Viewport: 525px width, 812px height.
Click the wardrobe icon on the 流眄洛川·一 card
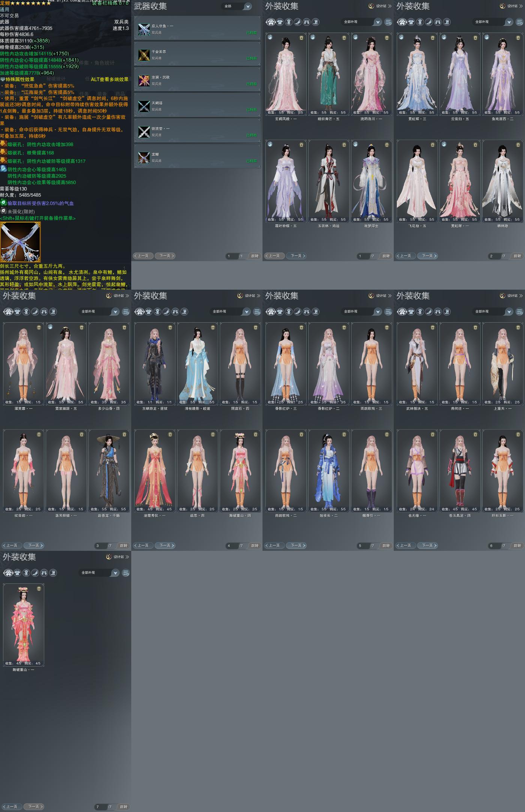[x=355, y=37]
